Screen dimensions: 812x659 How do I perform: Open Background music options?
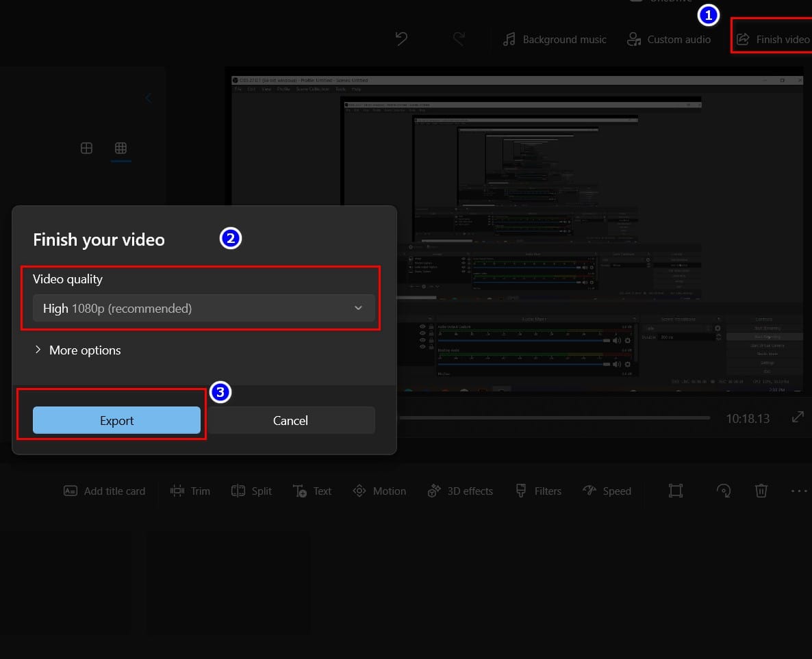pos(554,39)
